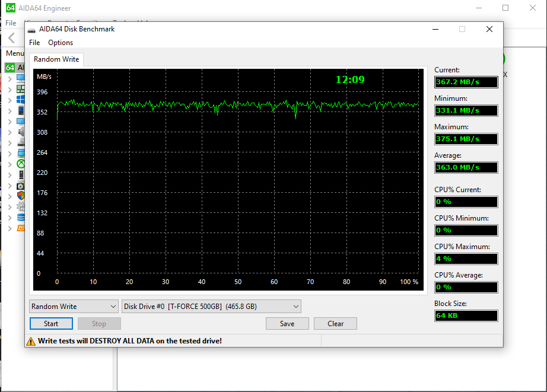The height and width of the screenshot is (392, 547).
Task: Click the CPU% Maximum value 4 %
Action: click(x=466, y=259)
